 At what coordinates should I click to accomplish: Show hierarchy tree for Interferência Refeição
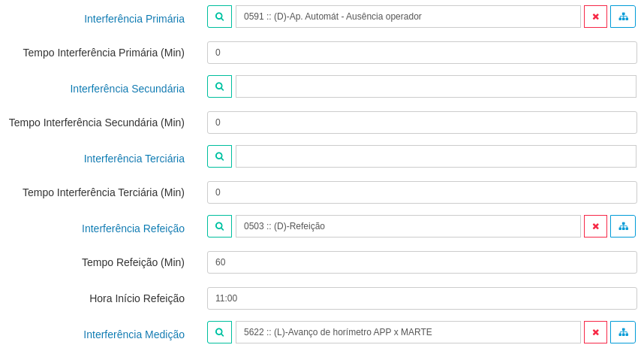623,226
